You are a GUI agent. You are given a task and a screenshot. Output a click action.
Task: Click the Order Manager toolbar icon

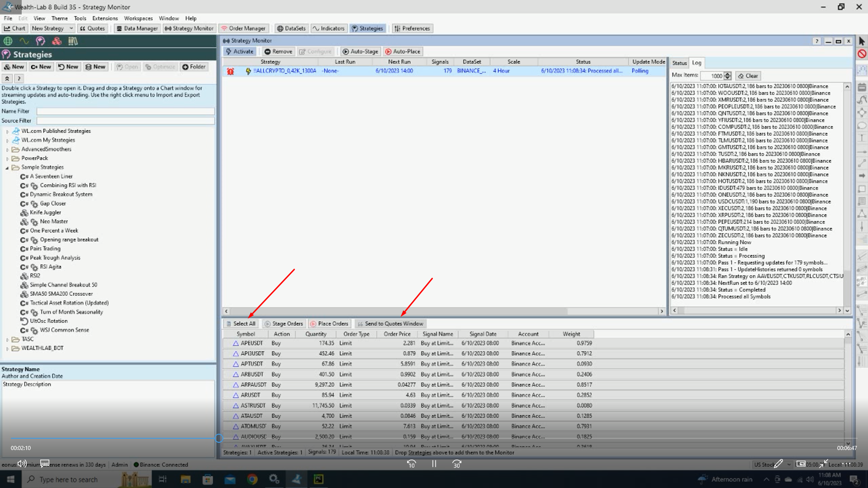[243, 28]
